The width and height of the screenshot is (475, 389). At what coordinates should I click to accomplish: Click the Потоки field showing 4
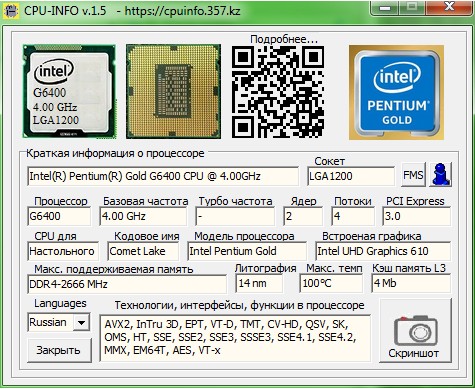tap(353, 216)
